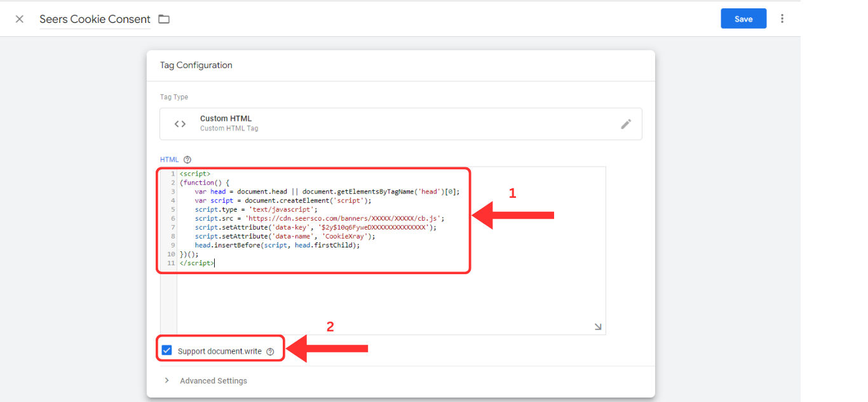The height and width of the screenshot is (402, 868).
Task: Click the HTML field label
Action: click(x=169, y=160)
